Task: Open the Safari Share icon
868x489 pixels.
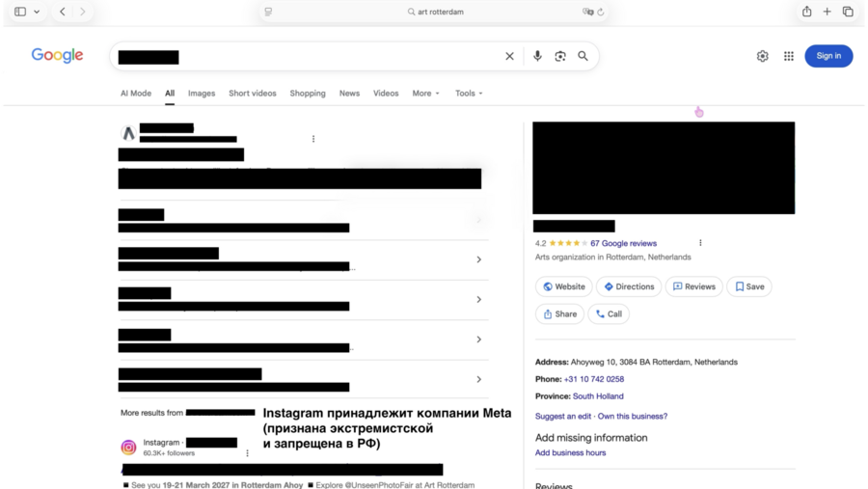Action: coord(807,12)
